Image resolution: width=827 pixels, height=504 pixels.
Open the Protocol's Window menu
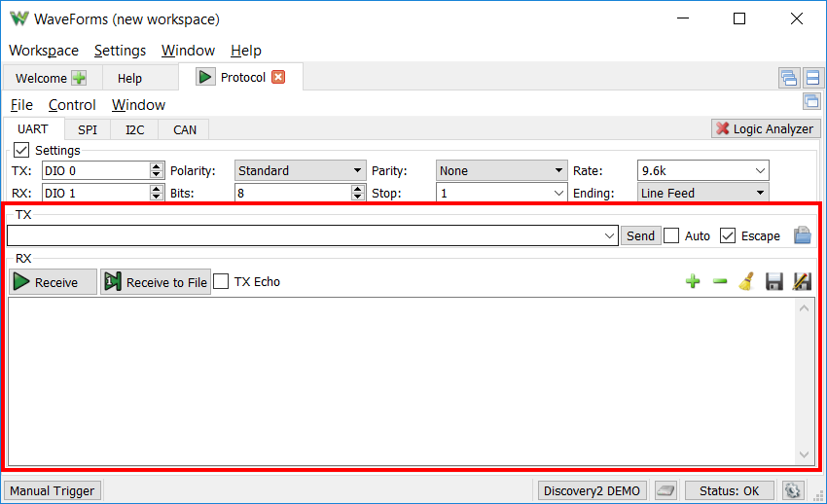coord(139,105)
